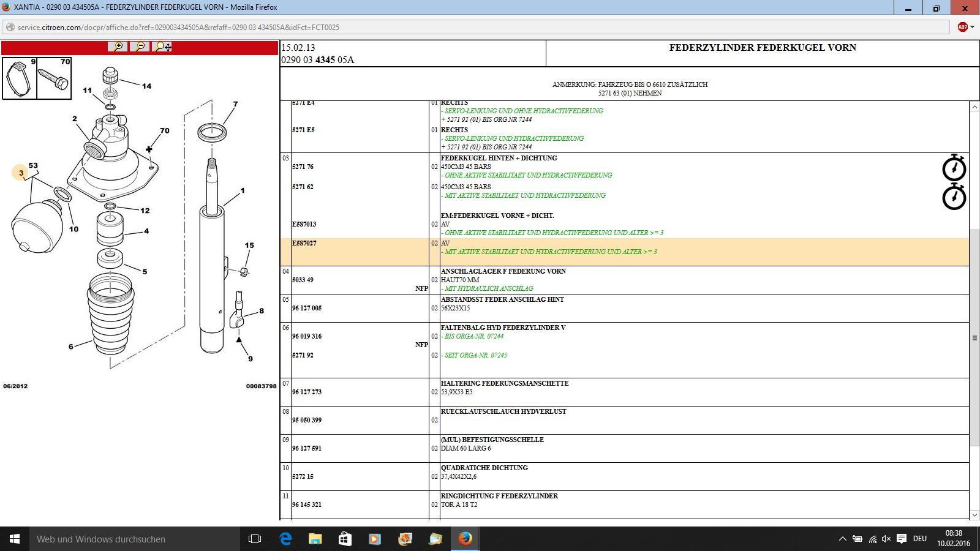Select part number 96 127 005
Viewport: 980px width, 551px height.
307,308
